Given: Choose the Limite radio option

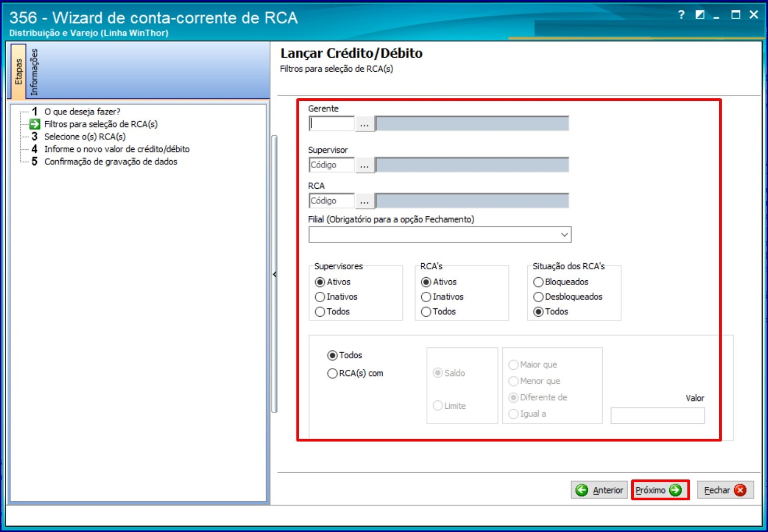Looking at the screenshot, I should (438, 406).
